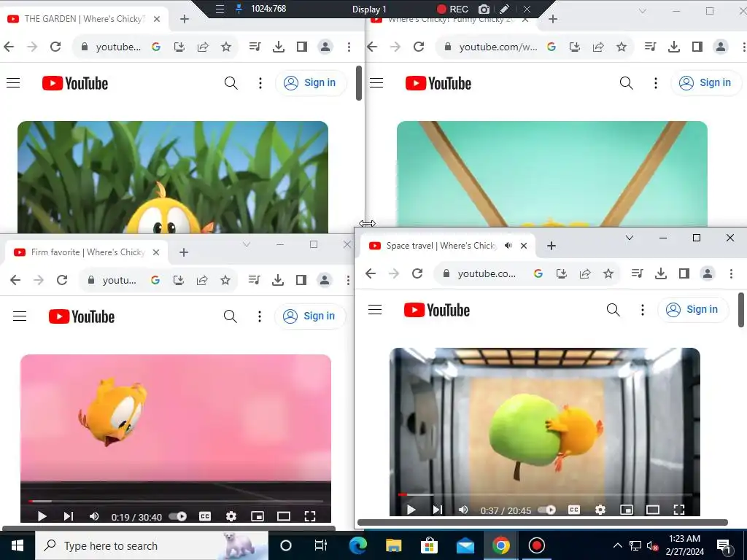This screenshot has height=560, width=747.
Task: Open a new tab in Space travel window
Action: 551,246
